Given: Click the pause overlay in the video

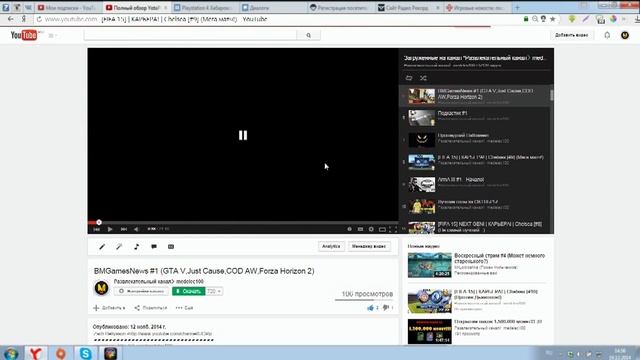Looking at the screenshot, I should [243, 136].
